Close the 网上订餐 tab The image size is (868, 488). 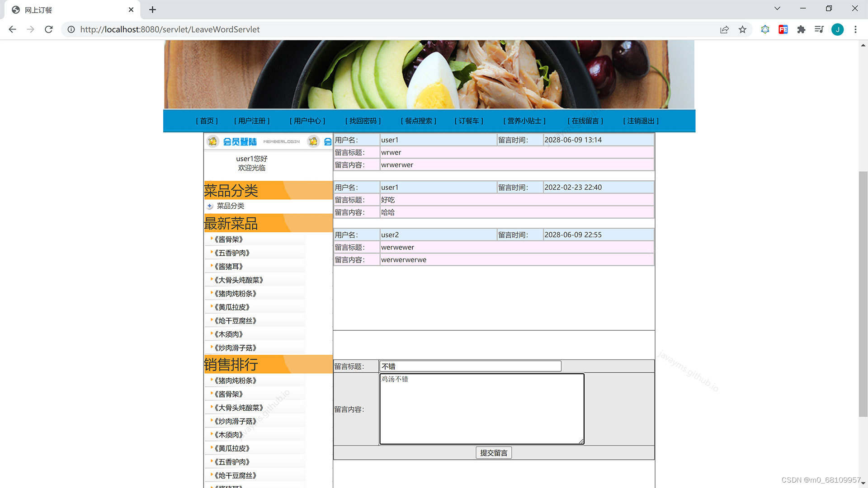[x=131, y=9]
